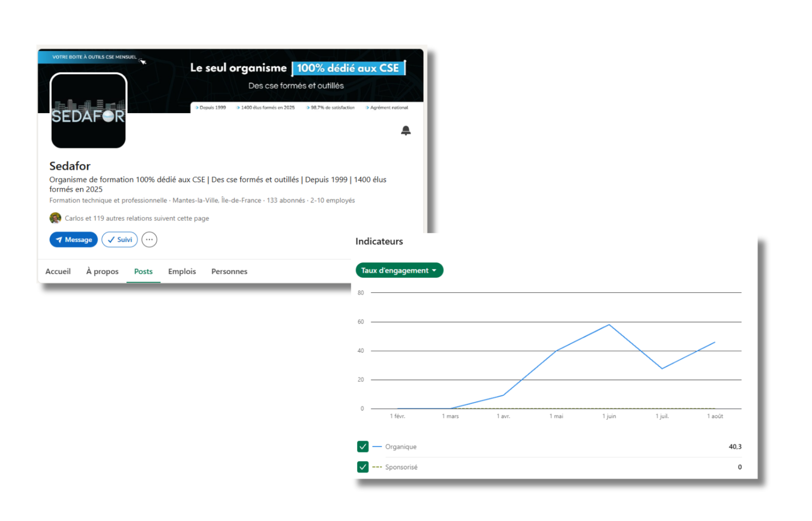Image resolution: width=812 pixels, height=521 pixels.
Task: Click 'Votre boîte à outils CSE mensuel' banner
Action: (94, 57)
